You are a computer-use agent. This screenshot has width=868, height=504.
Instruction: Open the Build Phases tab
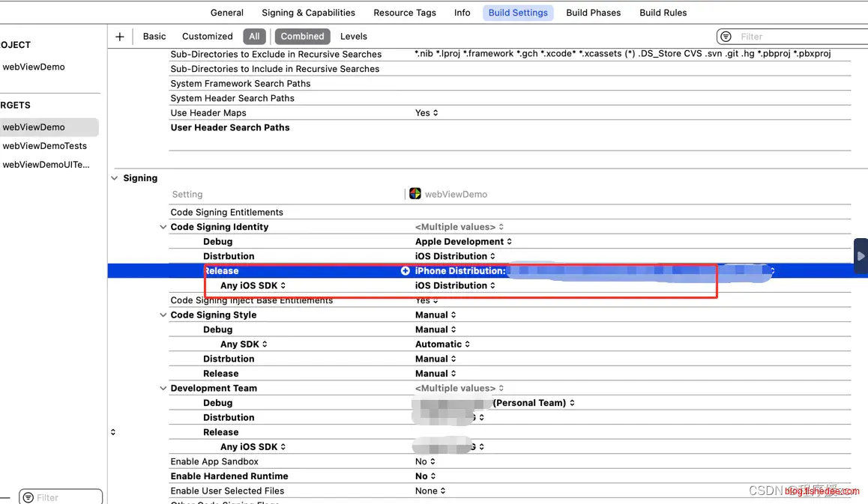point(593,13)
